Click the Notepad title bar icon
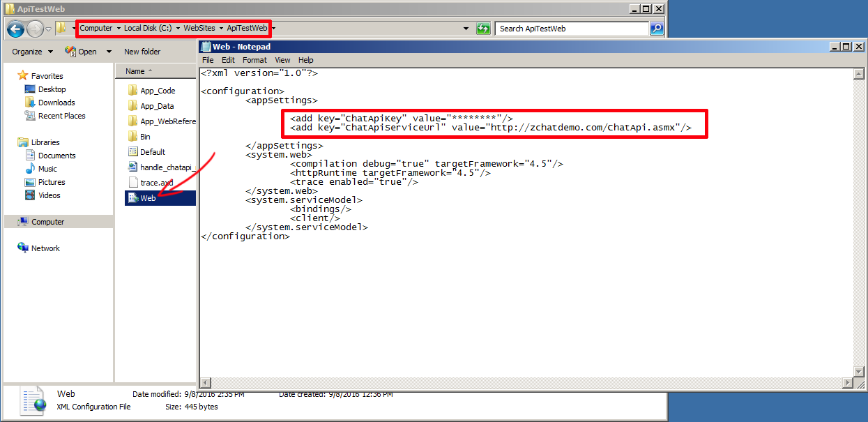Image resolution: width=868 pixels, height=422 pixels. [x=206, y=47]
